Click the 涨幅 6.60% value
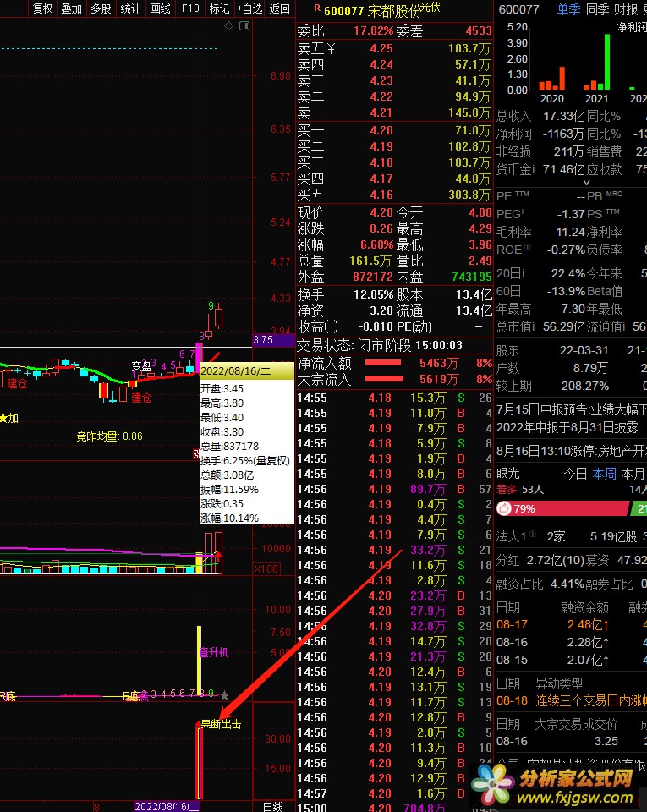This screenshot has height=812, width=647. point(377,244)
